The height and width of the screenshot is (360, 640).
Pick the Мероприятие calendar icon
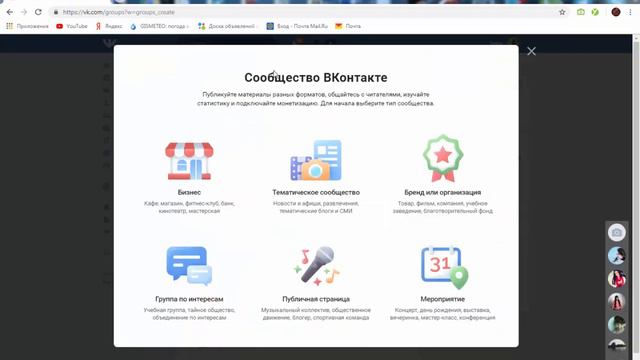(444, 267)
